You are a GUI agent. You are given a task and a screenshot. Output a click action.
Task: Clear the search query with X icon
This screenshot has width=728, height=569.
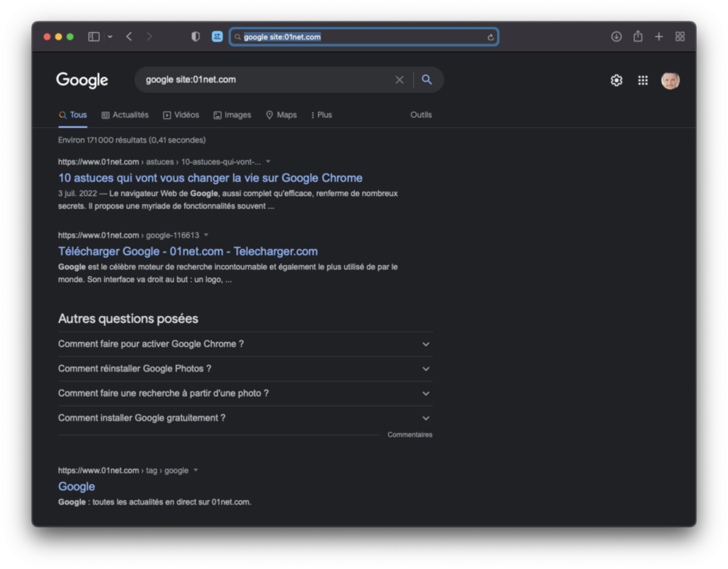[400, 80]
